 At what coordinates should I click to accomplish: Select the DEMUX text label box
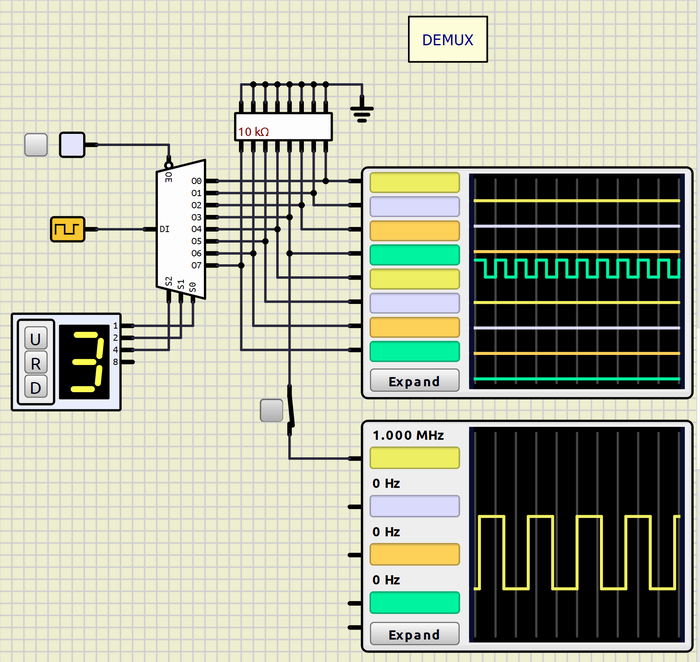447,40
